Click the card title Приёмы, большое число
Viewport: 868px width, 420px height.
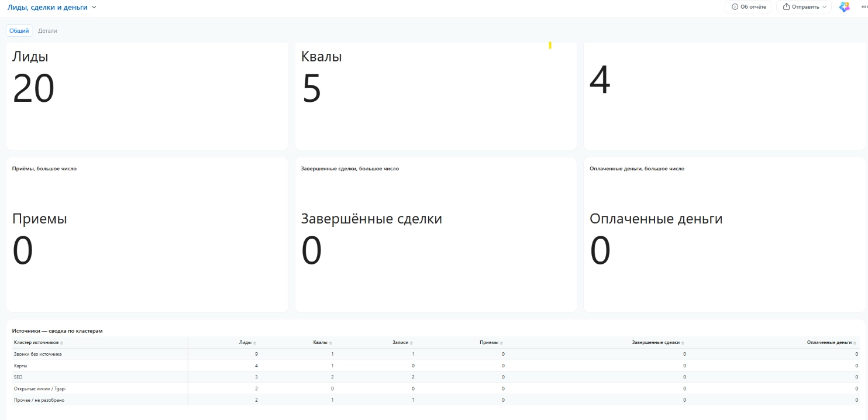(x=44, y=168)
